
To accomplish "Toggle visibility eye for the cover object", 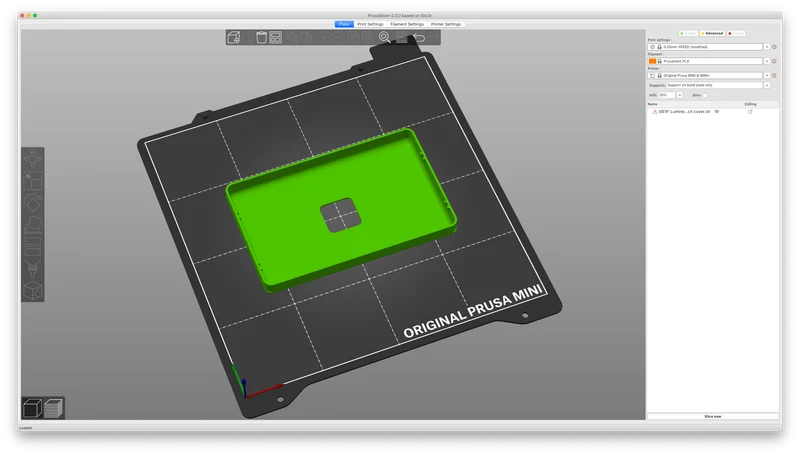I will [717, 111].
